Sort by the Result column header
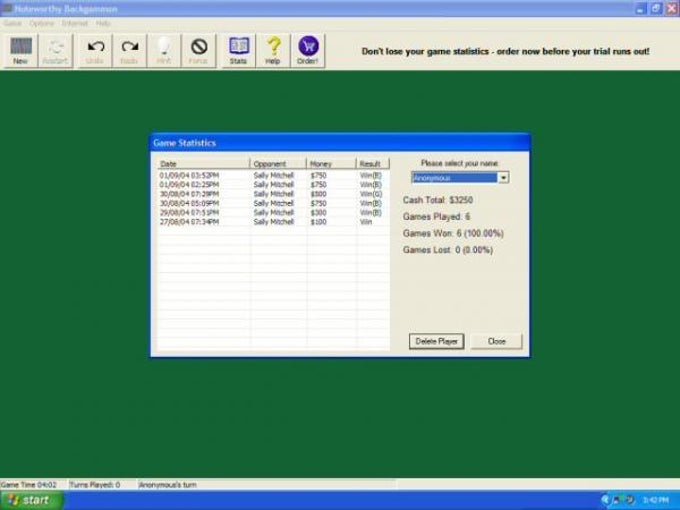Image resolution: width=680 pixels, height=510 pixels. 373,163
